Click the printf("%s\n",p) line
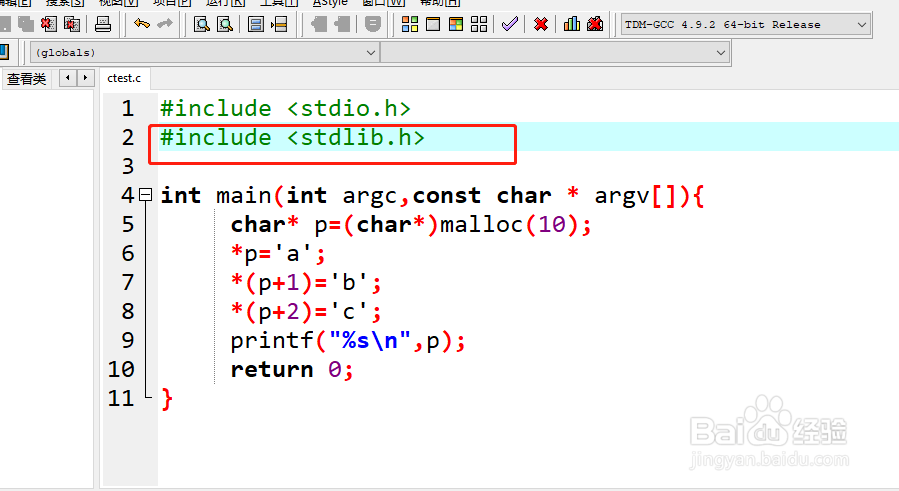899x491 pixels. tap(348, 341)
